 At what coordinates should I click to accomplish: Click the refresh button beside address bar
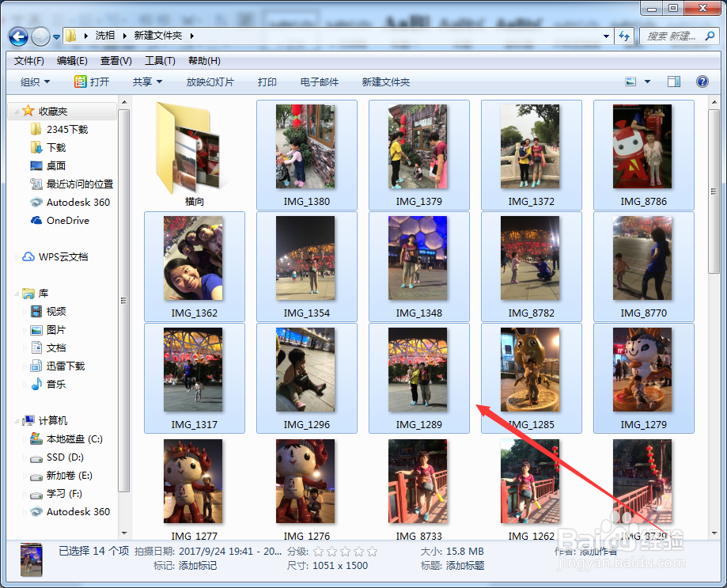coord(624,36)
